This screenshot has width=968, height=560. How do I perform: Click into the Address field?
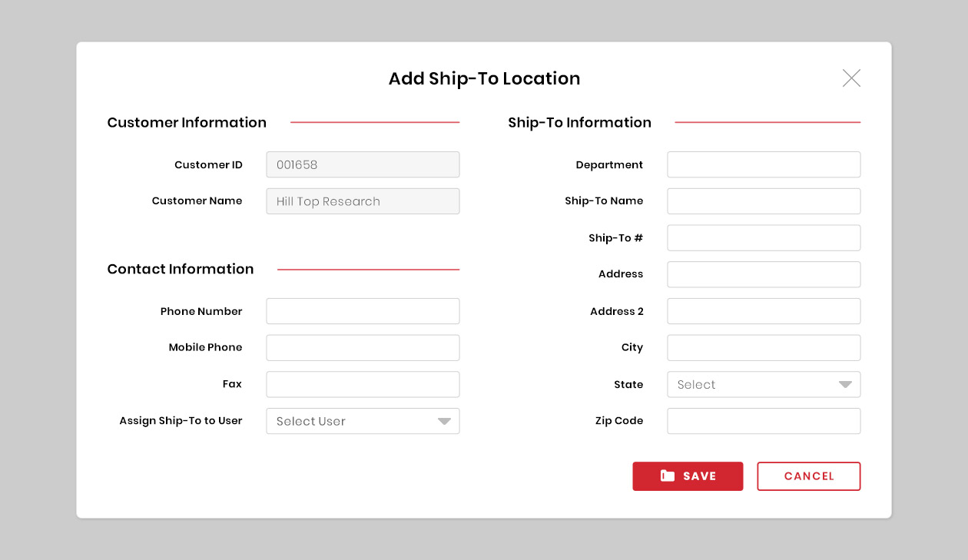point(764,274)
